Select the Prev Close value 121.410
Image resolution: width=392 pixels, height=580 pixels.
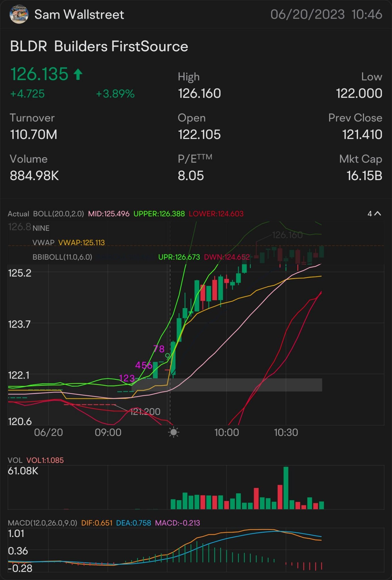[x=362, y=135]
